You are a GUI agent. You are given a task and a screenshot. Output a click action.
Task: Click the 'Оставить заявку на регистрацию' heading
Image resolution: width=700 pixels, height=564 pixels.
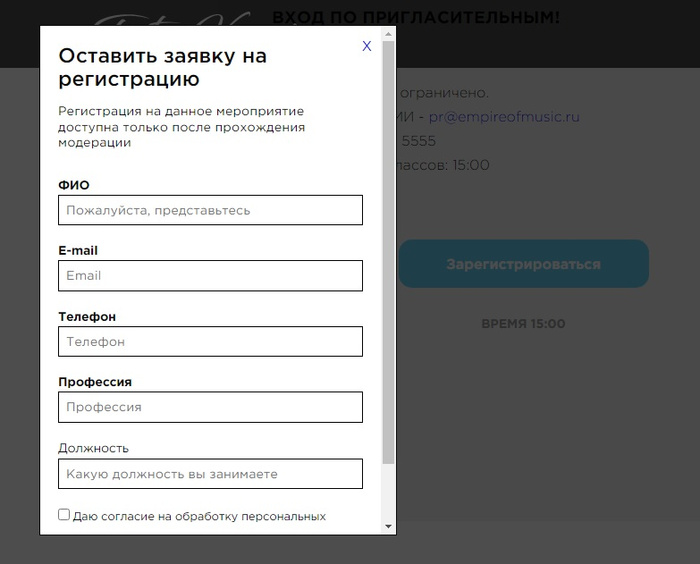[162, 67]
